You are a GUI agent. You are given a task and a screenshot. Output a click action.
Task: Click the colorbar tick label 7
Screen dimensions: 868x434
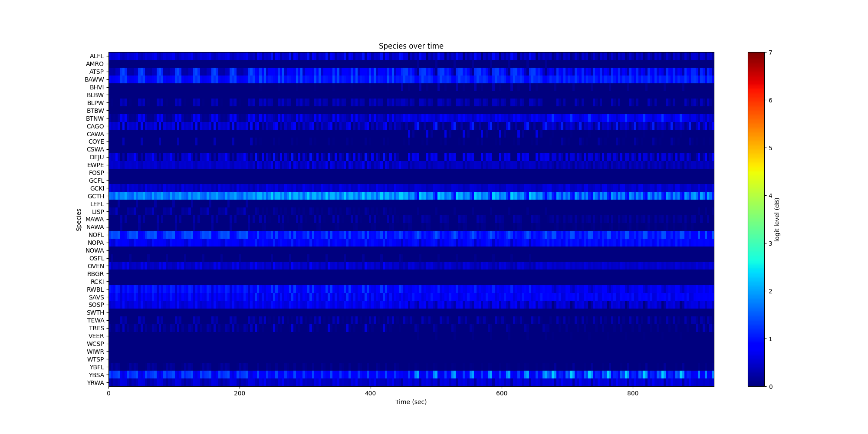770,53
